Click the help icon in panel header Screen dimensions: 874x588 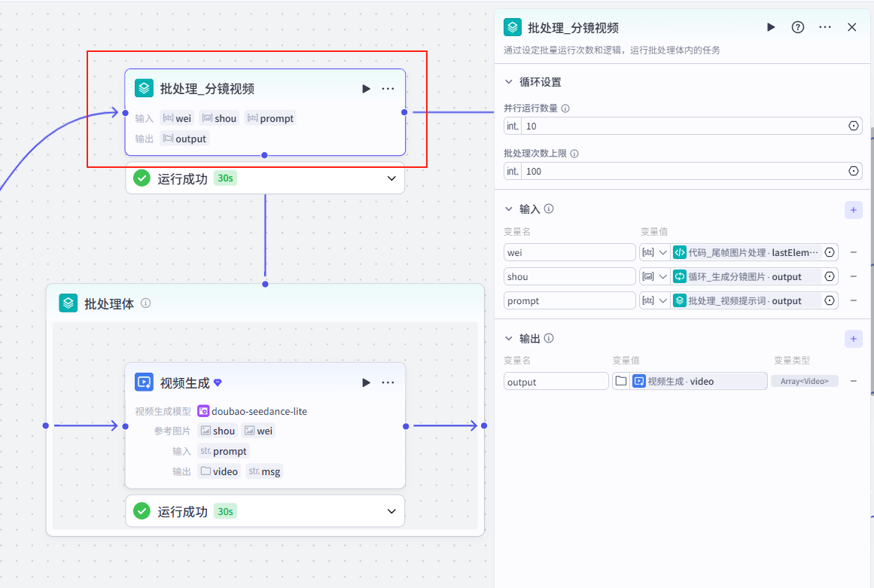[798, 27]
